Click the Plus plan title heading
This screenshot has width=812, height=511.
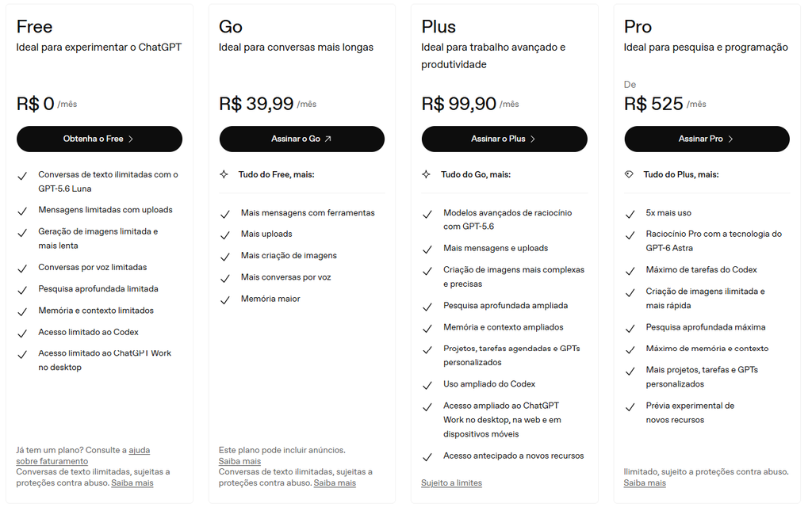(439, 26)
